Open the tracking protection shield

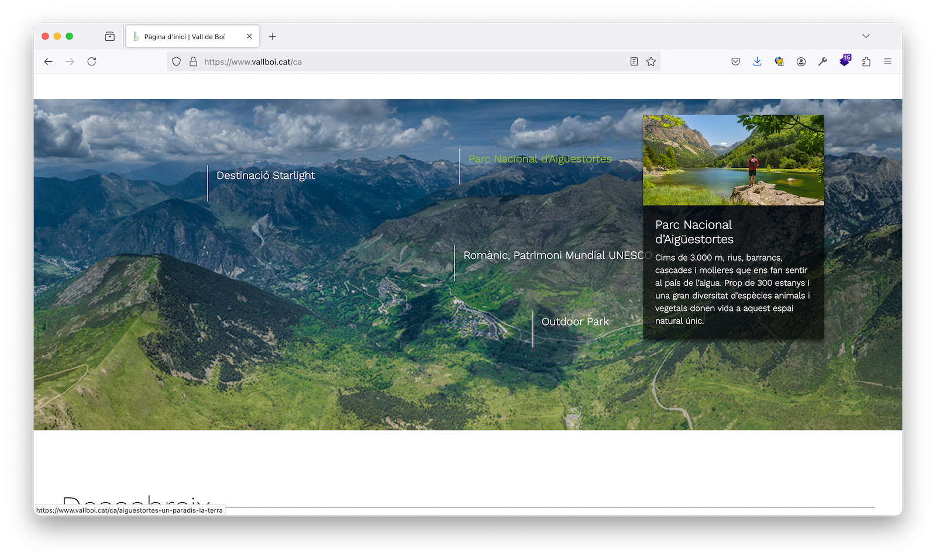[176, 61]
